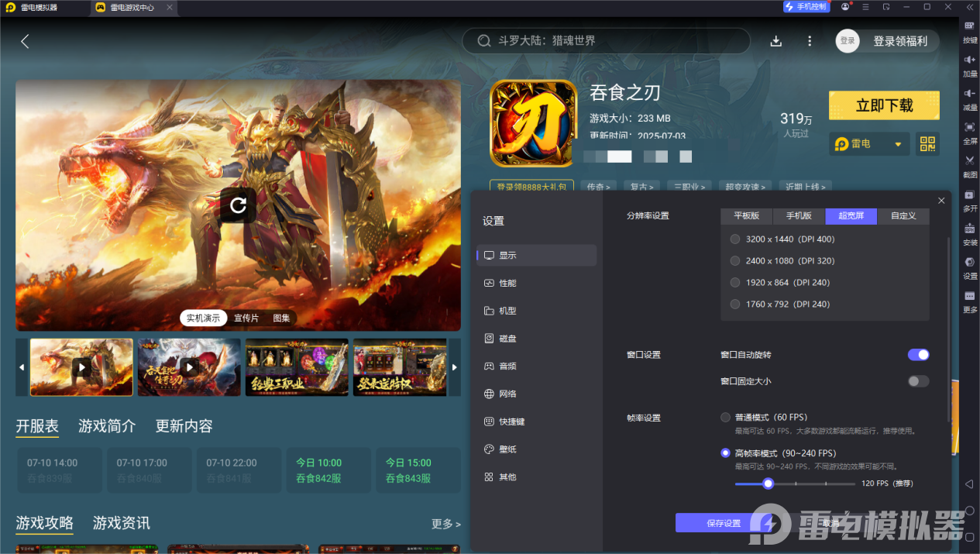Disable 窗口自动旋转 toggle
This screenshot has height=554, width=980.
tap(918, 355)
